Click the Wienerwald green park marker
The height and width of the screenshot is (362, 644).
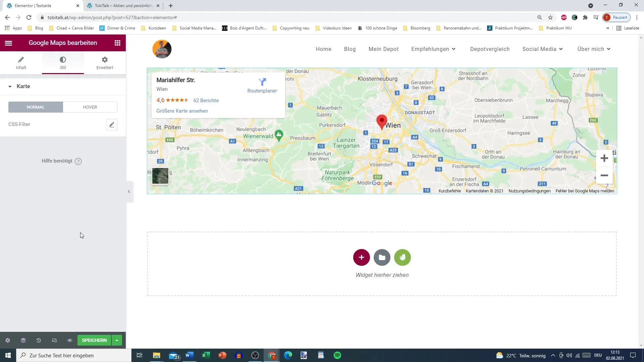point(279,135)
